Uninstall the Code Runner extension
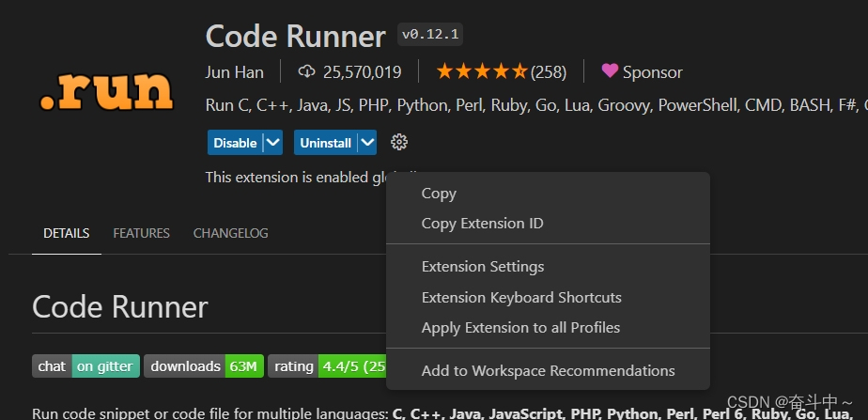The image size is (868, 420). point(325,143)
